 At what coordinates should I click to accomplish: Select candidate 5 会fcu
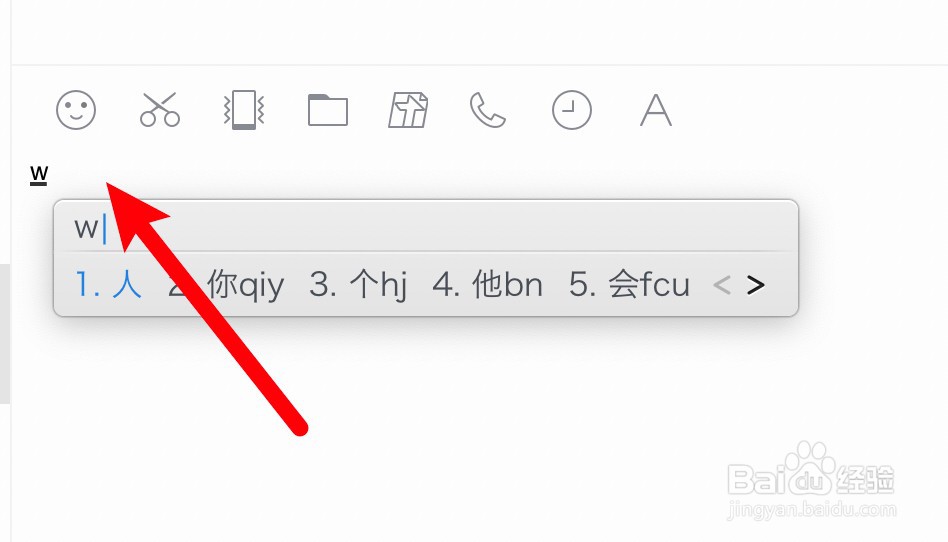click(629, 284)
